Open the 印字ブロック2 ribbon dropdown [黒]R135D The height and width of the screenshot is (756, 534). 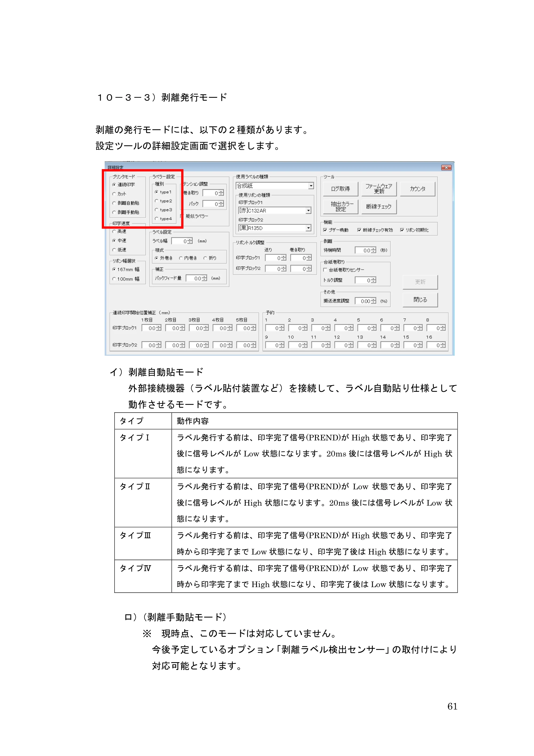coord(275,228)
